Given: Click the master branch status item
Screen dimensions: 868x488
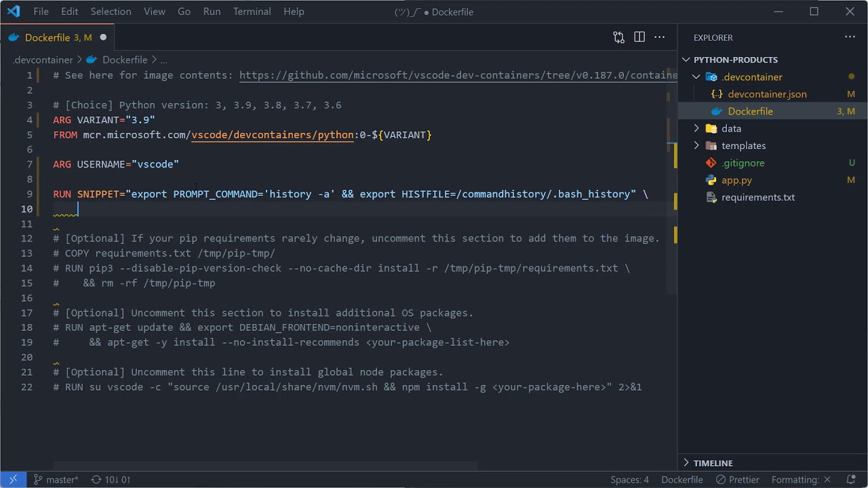Looking at the screenshot, I should click(56, 479).
